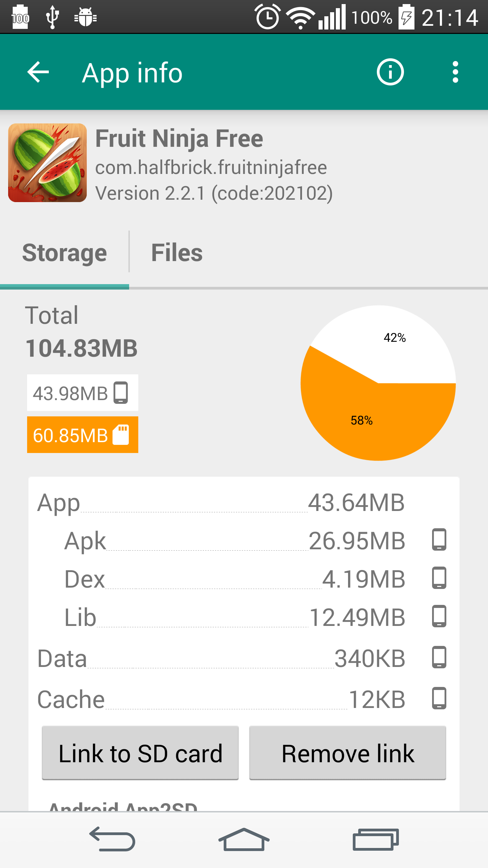Tap the phone icon beside Apk size
488x868 pixels.
click(439, 539)
